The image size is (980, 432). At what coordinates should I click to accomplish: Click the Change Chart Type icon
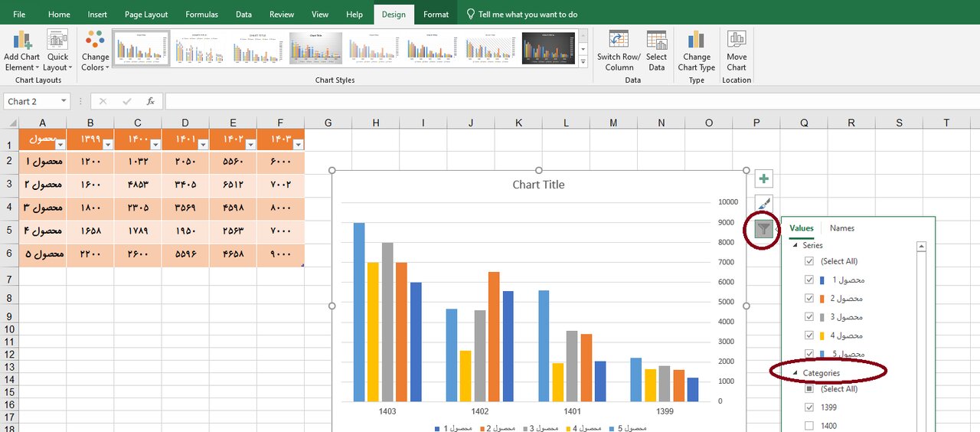(696, 41)
